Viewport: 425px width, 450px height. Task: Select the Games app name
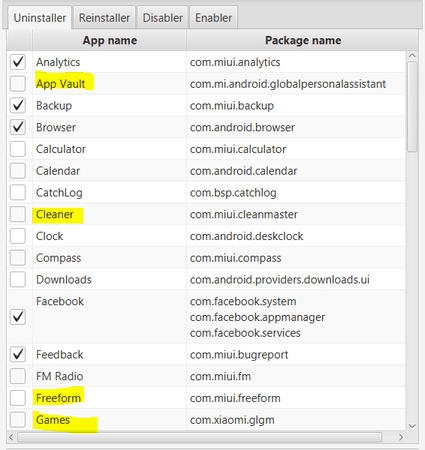[x=53, y=420]
